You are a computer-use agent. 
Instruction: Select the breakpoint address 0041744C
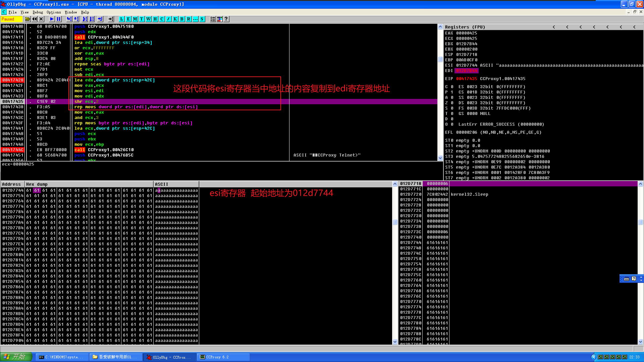[x=13, y=150]
